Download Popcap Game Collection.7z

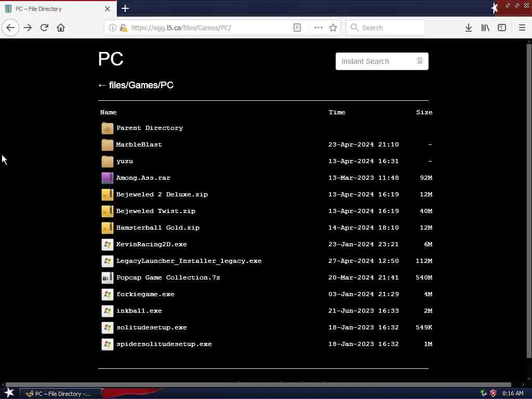tap(168, 277)
